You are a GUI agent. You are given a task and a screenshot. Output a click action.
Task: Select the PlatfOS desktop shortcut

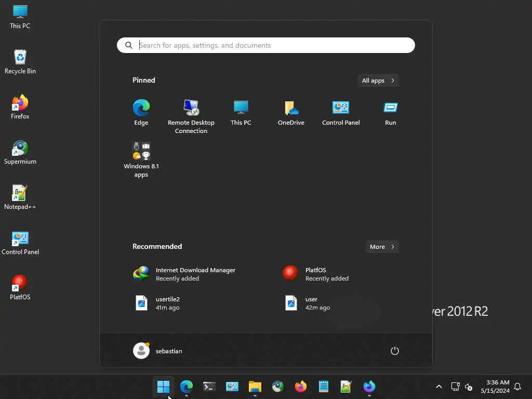coord(20,288)
